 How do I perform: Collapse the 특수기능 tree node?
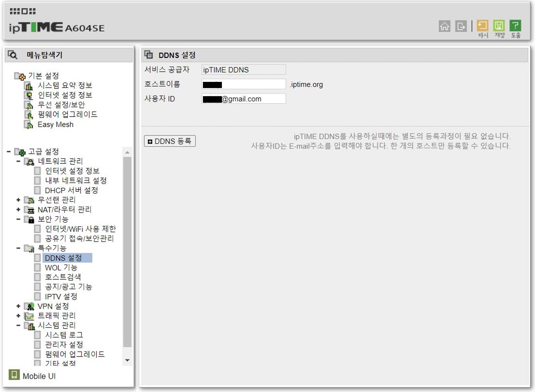coord(18,248)
